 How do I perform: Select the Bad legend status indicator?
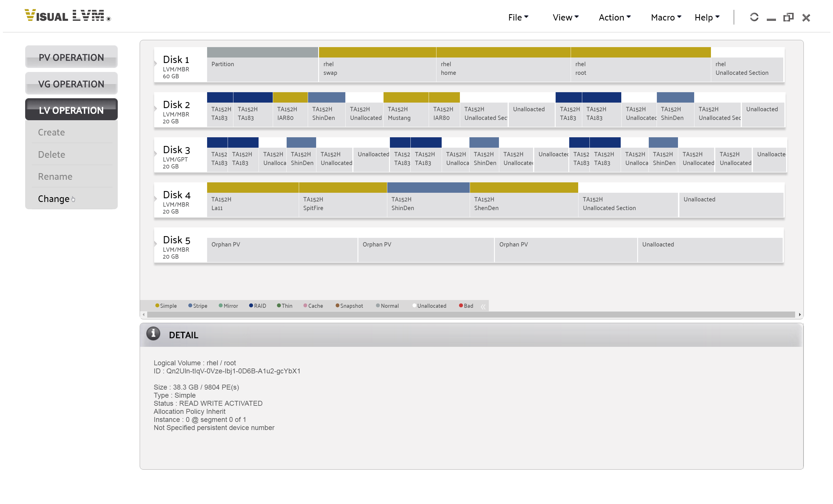point(461,305)
